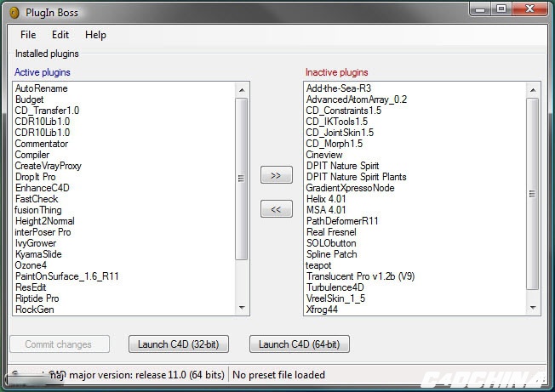The width and height of the screenshot is (555, 392).
Task: Move selected plugin to inactive with >> button
Action: pyautogui.click(x=277, y=175)
